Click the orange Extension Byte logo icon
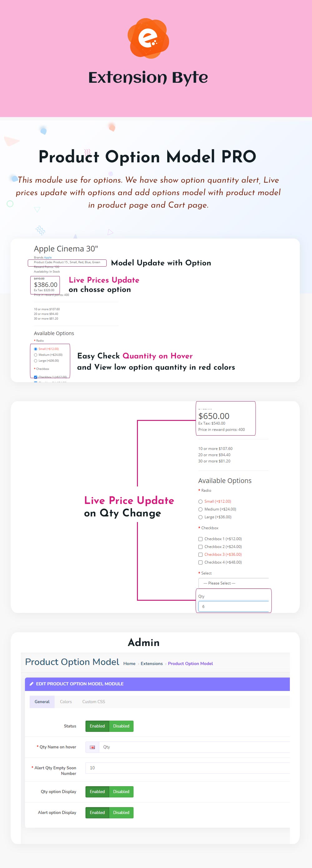Screen dimensions: 312x868 coord(148,38)
